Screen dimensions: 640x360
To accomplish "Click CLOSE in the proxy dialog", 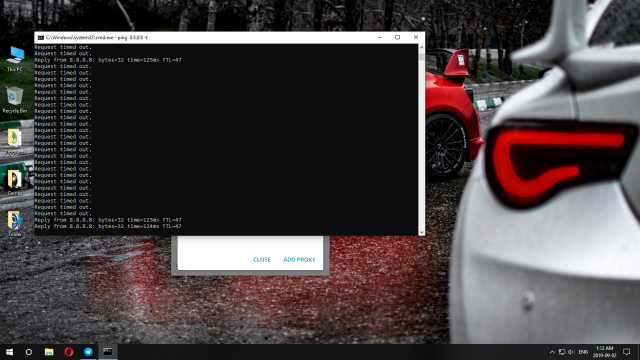I will (262, 260).
